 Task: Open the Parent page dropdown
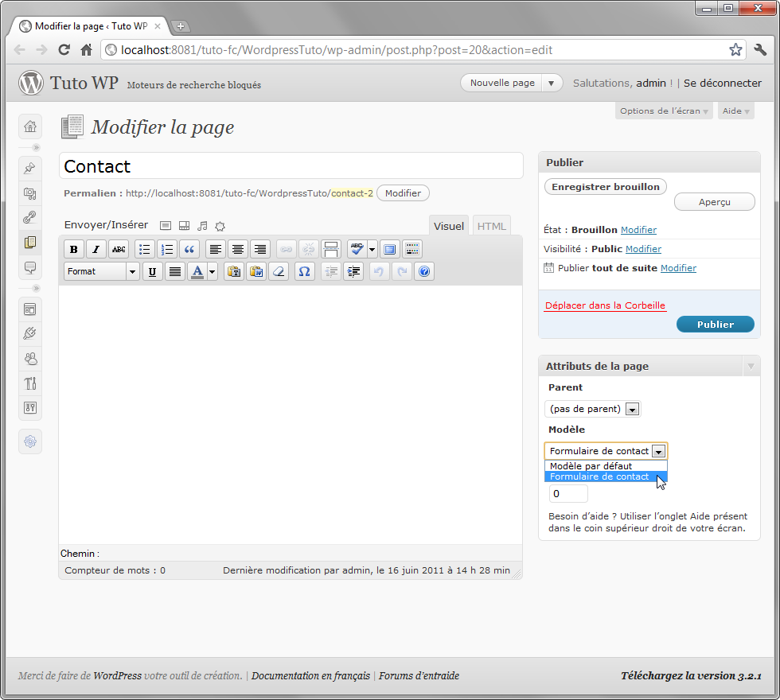pyautogui.click(x=592, y=409)
